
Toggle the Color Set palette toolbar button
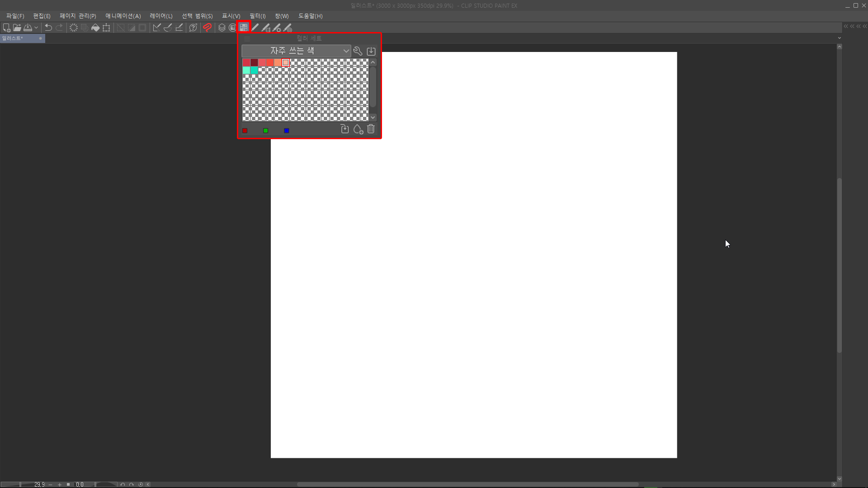pos(244,28)
